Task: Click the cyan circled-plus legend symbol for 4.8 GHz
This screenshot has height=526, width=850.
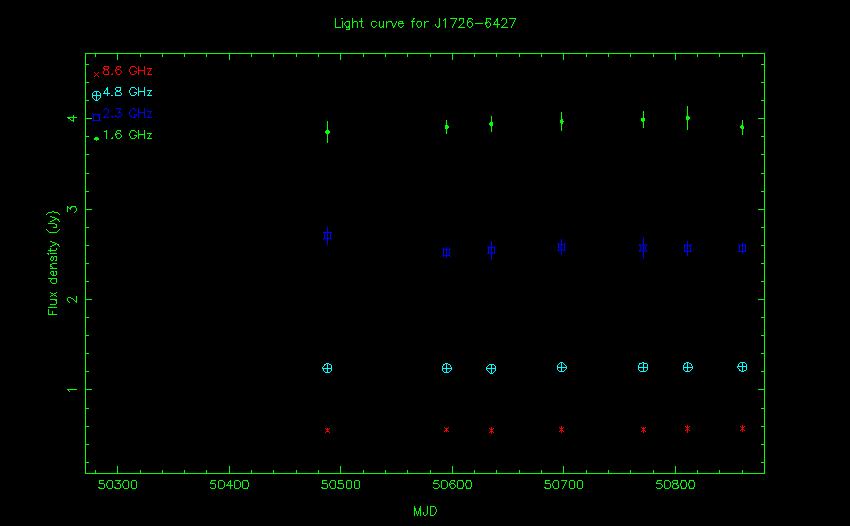Action: [96, 95]
